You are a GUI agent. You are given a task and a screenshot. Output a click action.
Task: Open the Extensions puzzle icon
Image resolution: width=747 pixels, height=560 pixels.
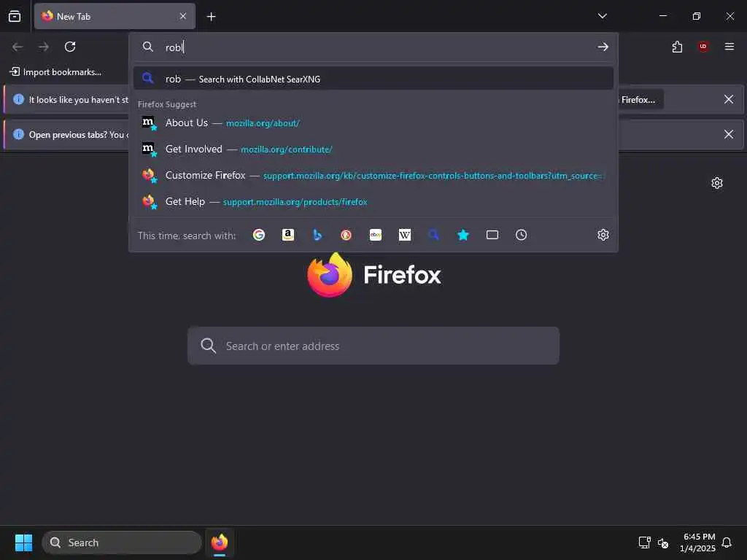pyautogui.click(x=677, y=47)
